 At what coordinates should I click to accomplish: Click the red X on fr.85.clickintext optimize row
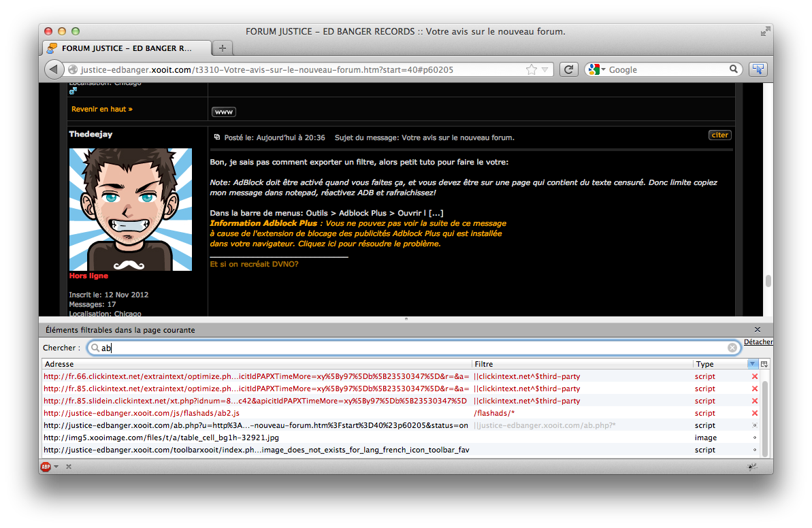point(755,389)
